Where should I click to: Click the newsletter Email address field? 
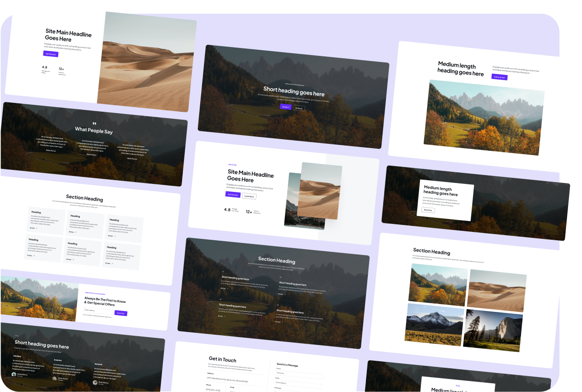pyautogui.click(x=98, y=311)
